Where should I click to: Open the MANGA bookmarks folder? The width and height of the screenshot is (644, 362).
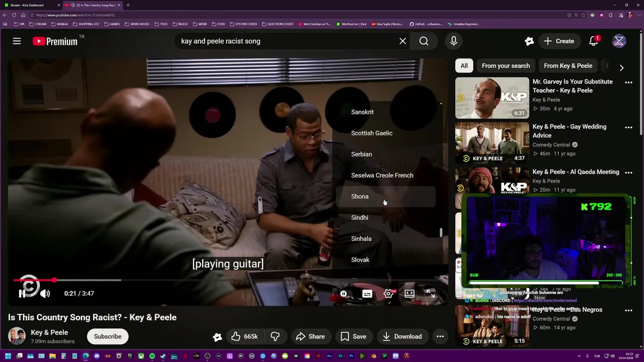pyautogui.click(x=59, y=24)
